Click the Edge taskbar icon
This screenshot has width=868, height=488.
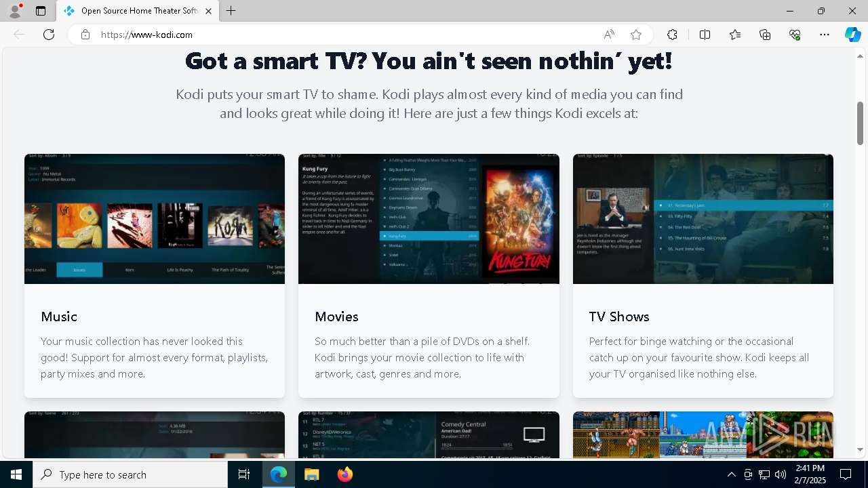point(279,474)
